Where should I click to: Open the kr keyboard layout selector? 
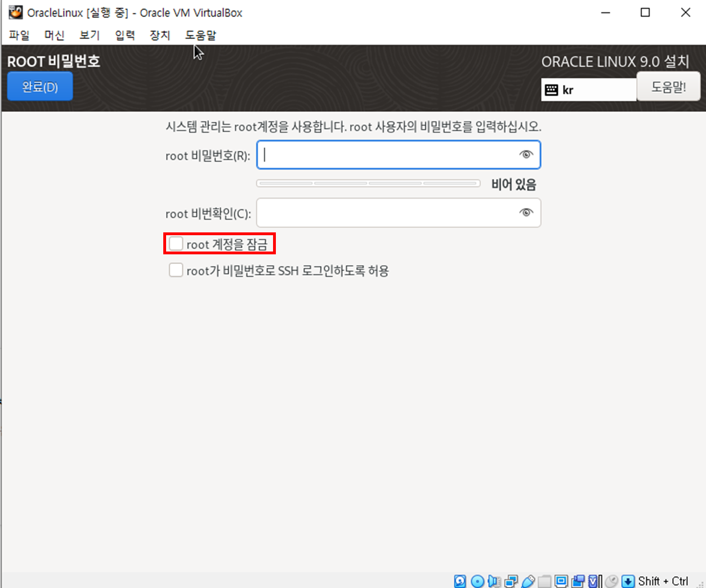pyautogui.click(x=589, y=90)
